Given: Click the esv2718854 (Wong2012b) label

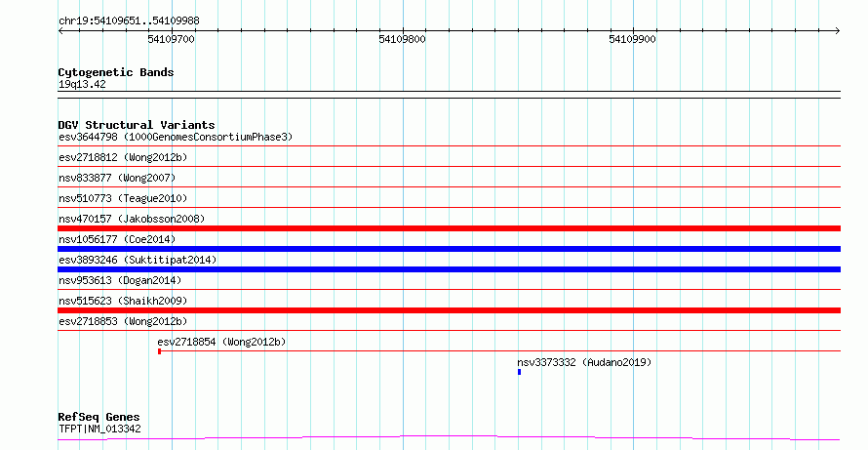Looking at the screenshot, I should [x=221, y=342].
